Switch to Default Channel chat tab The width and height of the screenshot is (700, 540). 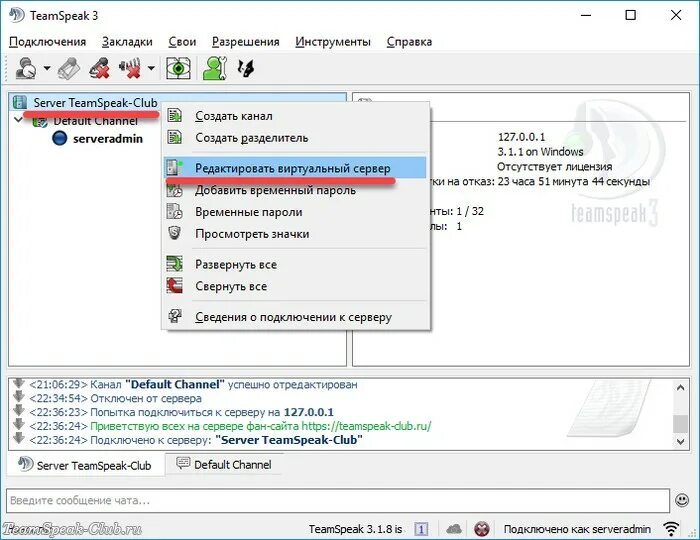tap(224, 464)
